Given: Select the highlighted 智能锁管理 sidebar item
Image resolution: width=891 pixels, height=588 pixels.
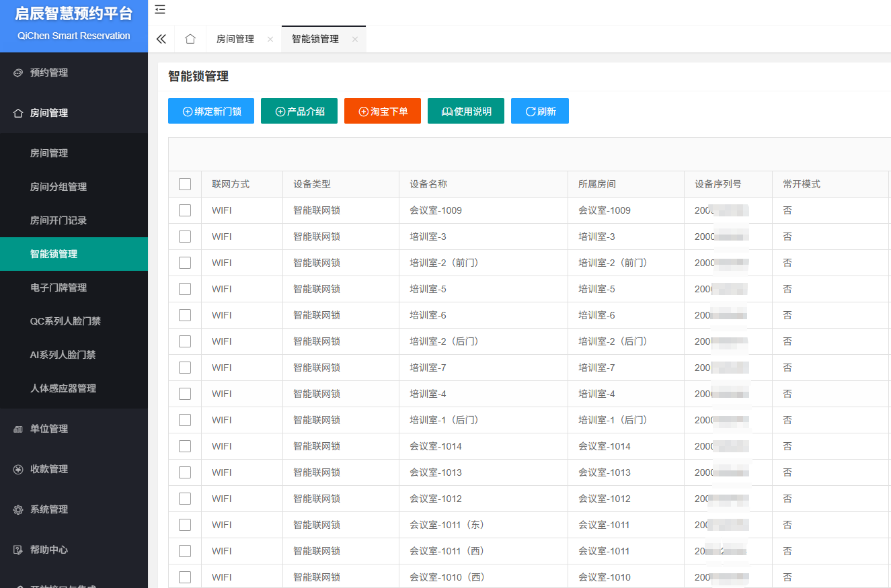Looking at the screenshot, I should click(x=74, y=254).
